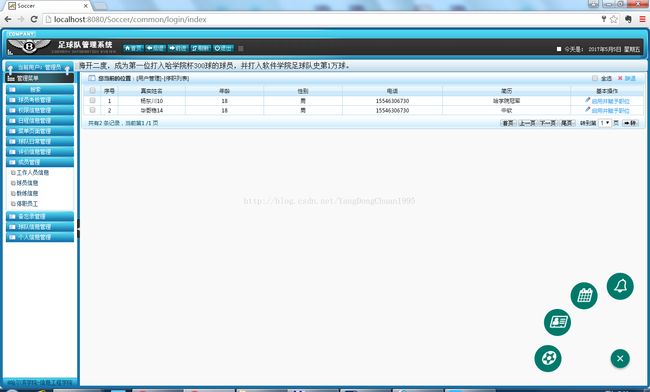Select the Soccer browser tab
This screenshot has height=392, width=650.
coord(48,6)
